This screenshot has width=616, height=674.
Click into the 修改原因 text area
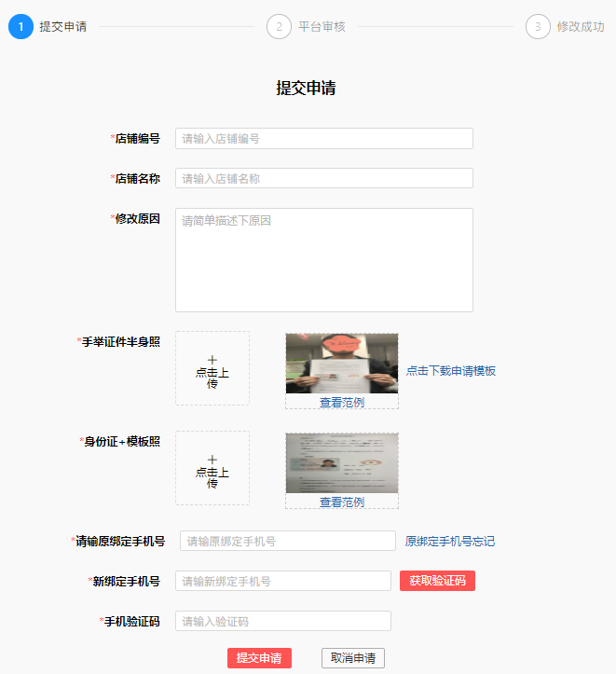tap(324, 260)
